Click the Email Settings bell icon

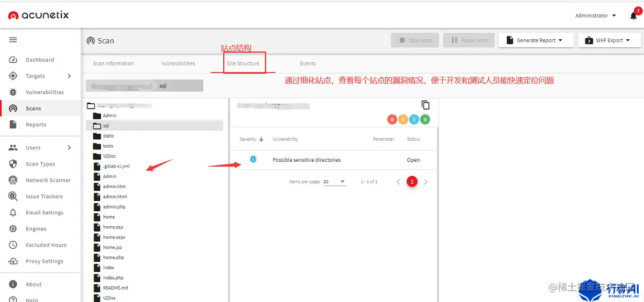pos(13,212)
